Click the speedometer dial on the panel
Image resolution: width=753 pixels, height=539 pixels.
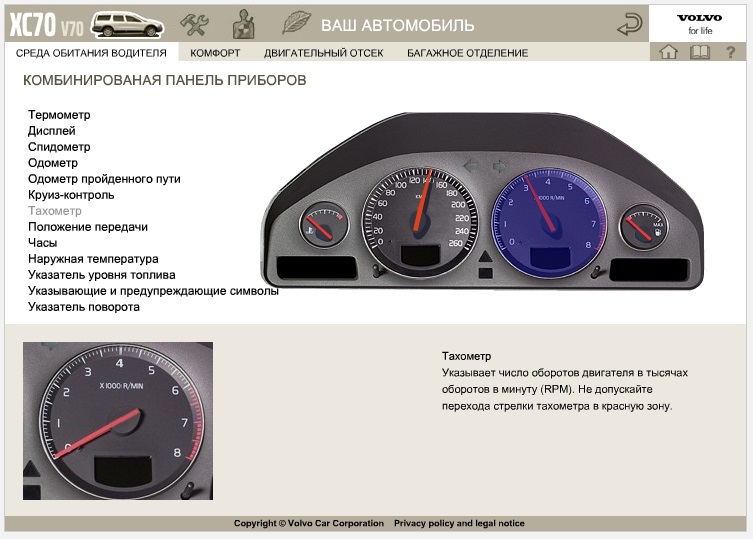420,223
